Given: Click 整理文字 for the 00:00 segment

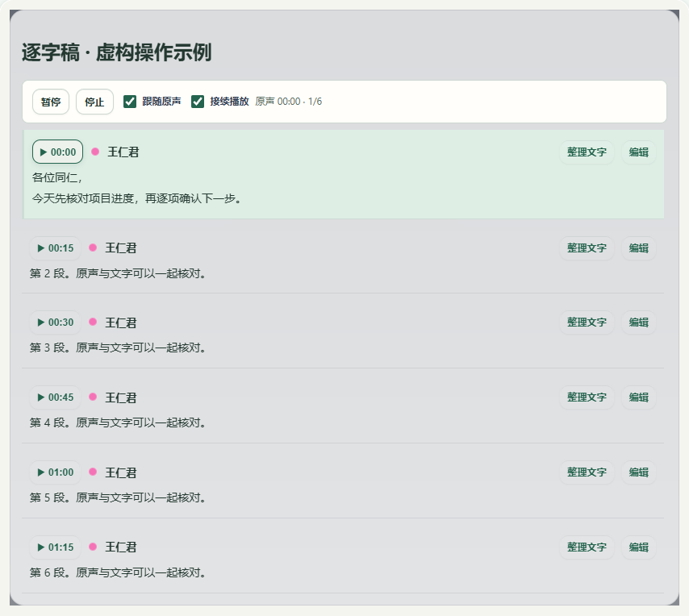Looking at the screenshot, I should point(587,152).
